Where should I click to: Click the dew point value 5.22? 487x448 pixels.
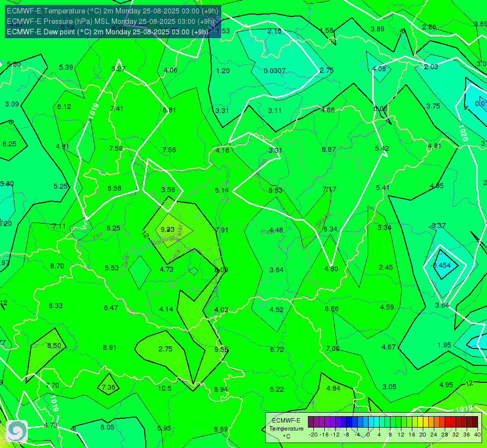[277, 389]
